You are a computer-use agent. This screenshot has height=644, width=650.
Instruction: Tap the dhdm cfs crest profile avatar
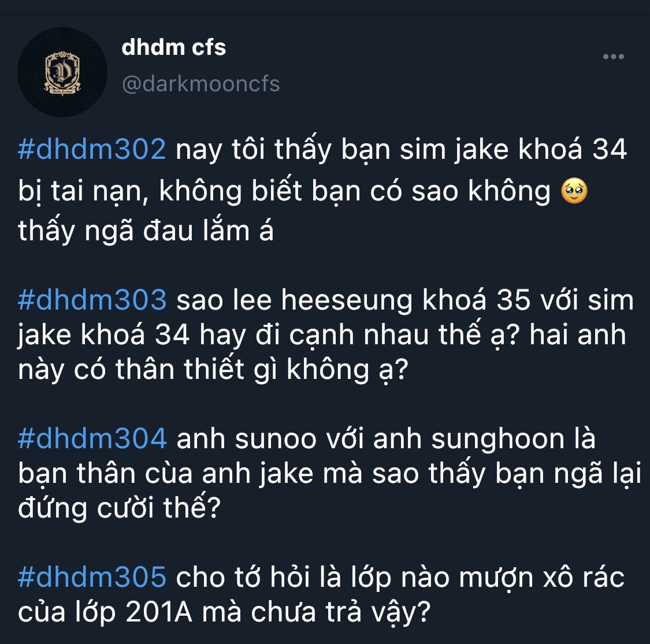(x=62, y=72)
